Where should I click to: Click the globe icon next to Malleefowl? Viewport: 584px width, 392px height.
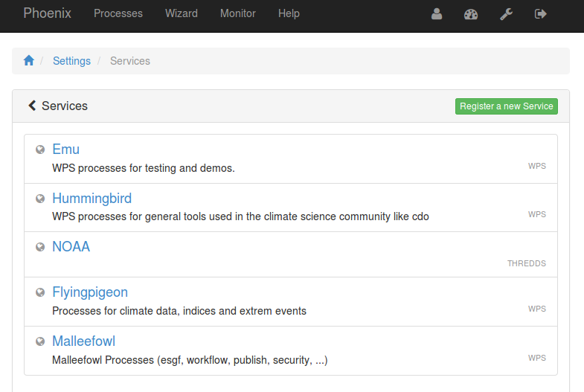point(40,341)
